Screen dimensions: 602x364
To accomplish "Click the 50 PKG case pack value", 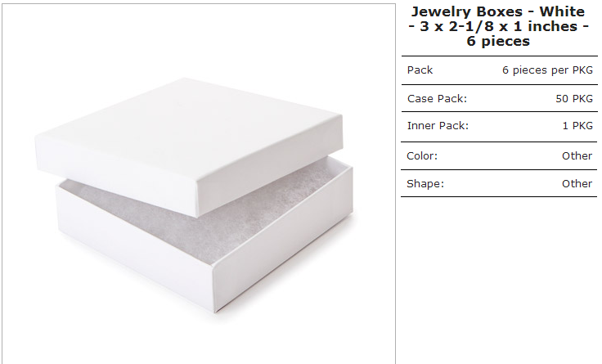I will [x=574, y=99].
